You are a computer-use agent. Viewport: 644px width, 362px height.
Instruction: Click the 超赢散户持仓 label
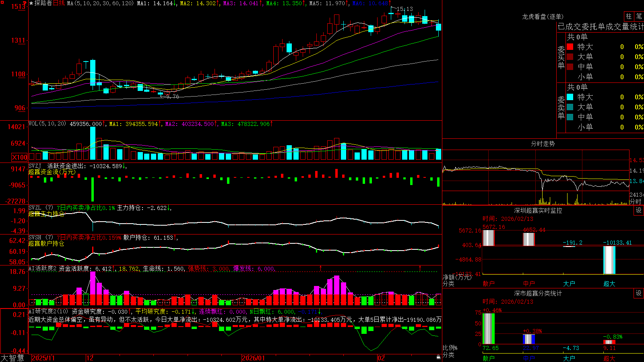click(x=46, y=243)
